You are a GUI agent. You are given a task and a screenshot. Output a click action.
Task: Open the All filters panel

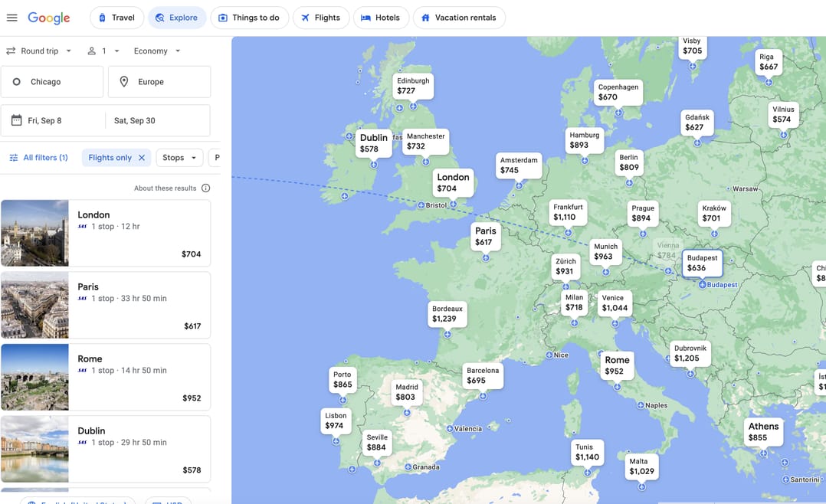(38, 158)
